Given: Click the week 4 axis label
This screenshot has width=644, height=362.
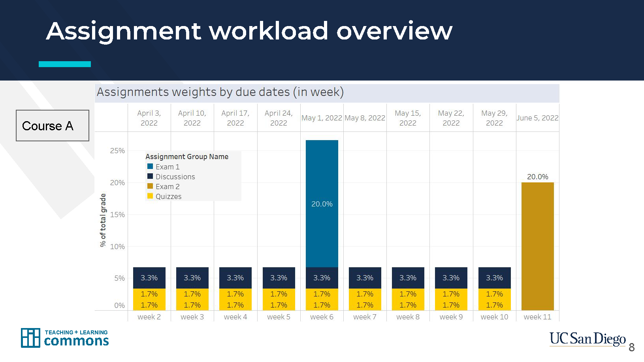Looking at the screenshot, I should (235, 317).
